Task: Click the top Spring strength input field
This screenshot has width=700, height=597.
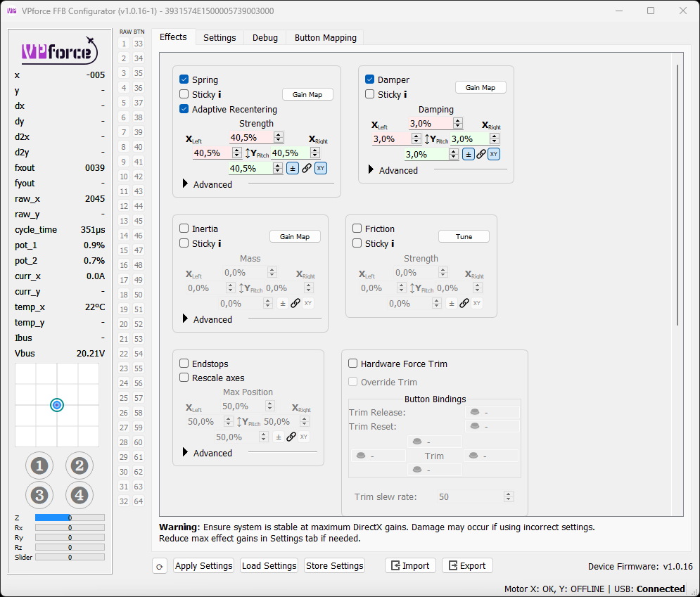Action: pyautogui.click(x=250, y=138)
